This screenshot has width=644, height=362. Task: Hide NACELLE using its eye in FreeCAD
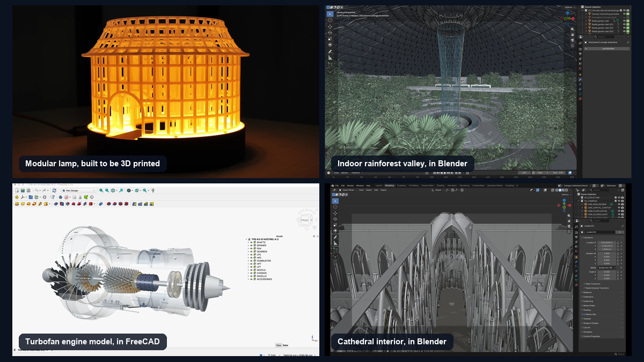[251, 276]
